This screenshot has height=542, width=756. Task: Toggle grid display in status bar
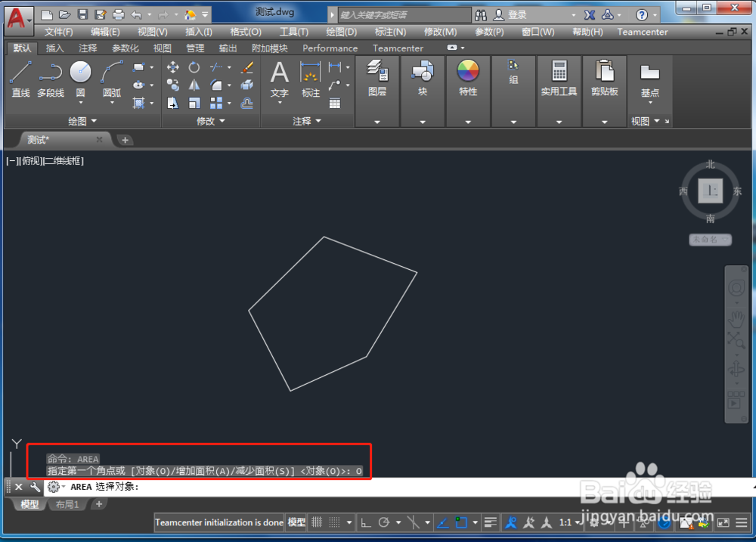click(316, 522)
